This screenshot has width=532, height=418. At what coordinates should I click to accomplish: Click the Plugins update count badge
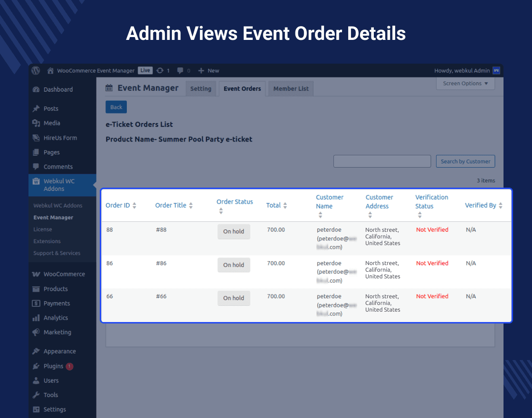click(69, 366)
